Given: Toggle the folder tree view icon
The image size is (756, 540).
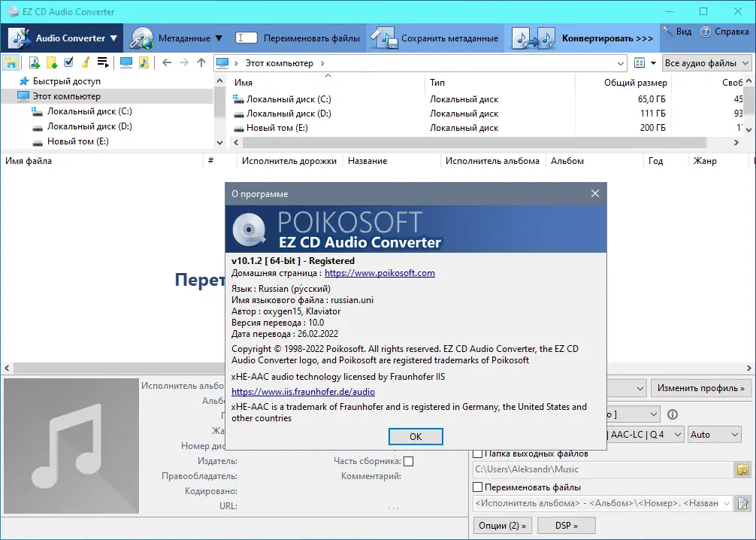Looking at the screenshot, I should (11, 62).
